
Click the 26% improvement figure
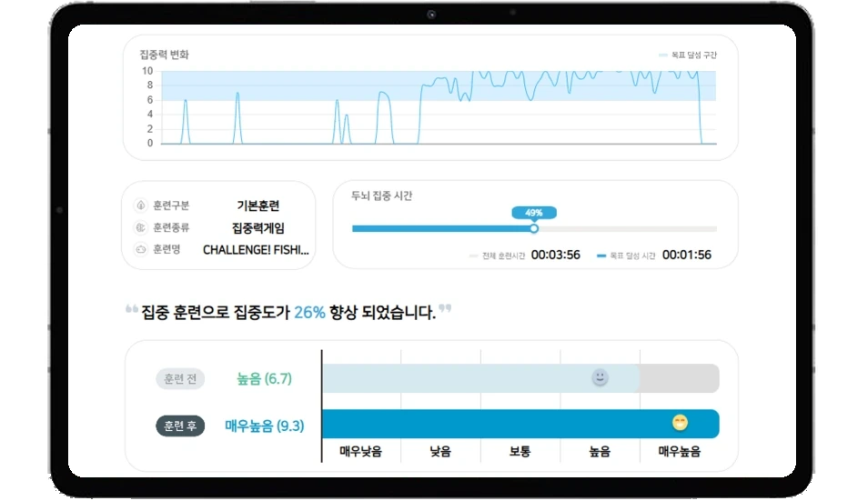[309, 313]
